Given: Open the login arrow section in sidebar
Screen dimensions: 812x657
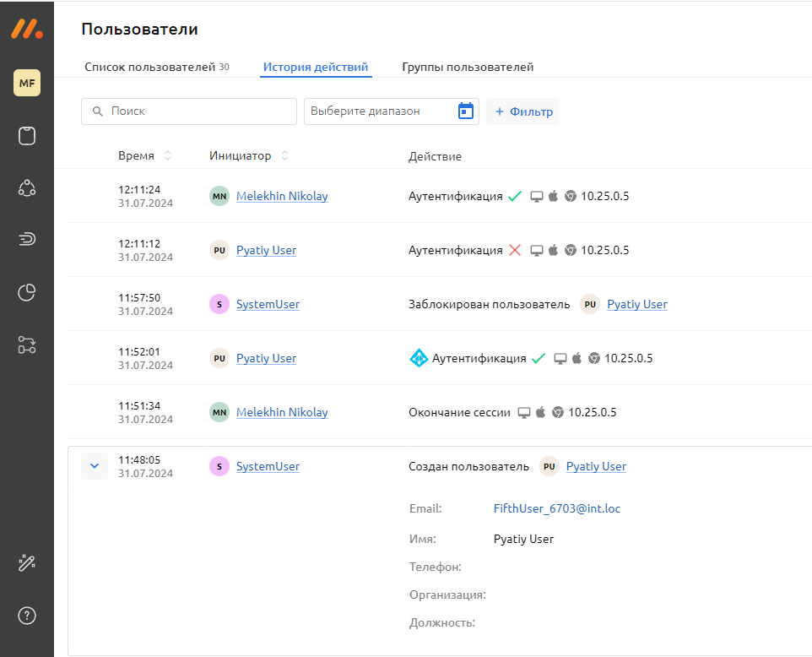Looking at the screenshot, I should [26, 240].
